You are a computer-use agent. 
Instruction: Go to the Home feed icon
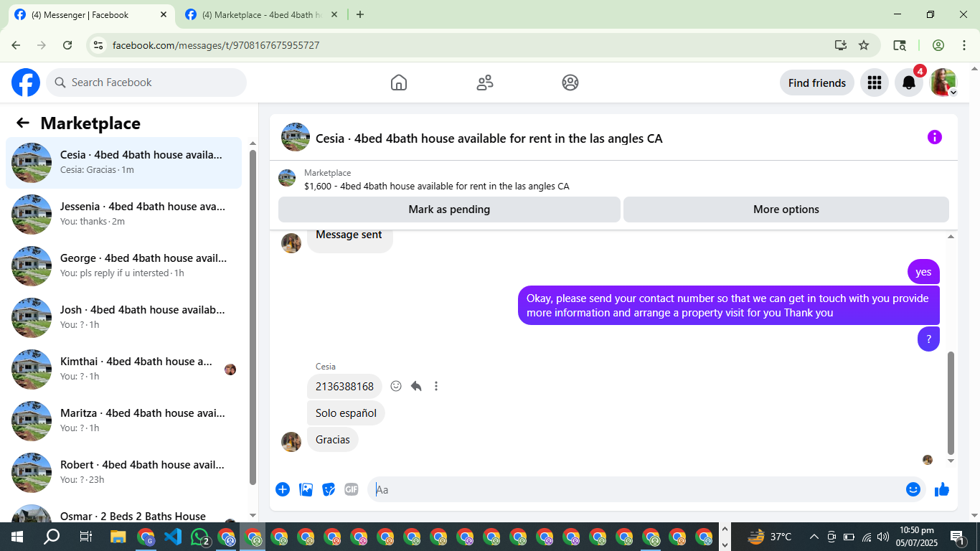point(399,83)
